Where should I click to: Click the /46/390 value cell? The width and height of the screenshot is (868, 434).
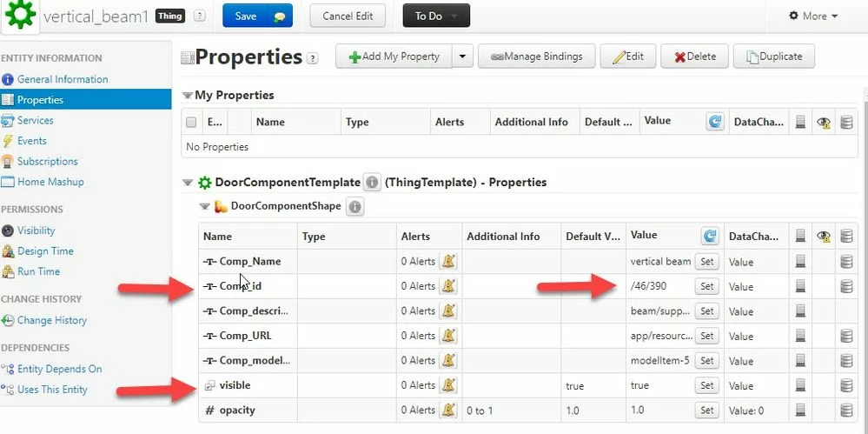[648, 286]
